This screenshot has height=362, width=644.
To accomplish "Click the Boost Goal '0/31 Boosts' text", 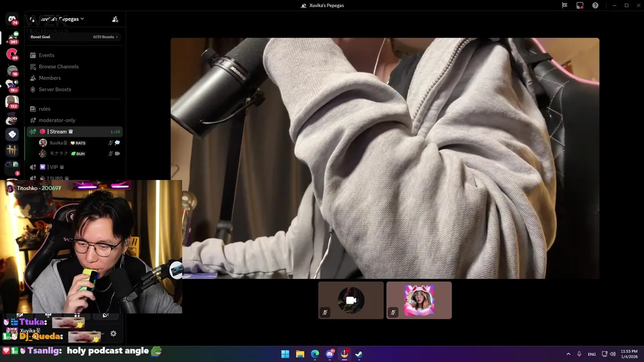I will (x=104, y=37).
